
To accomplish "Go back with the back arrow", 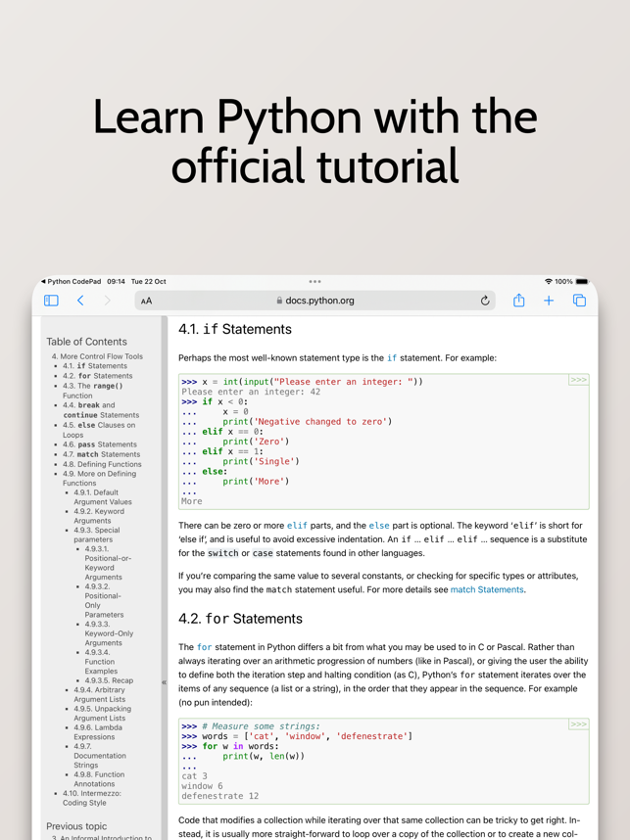I will coord(80,301).
